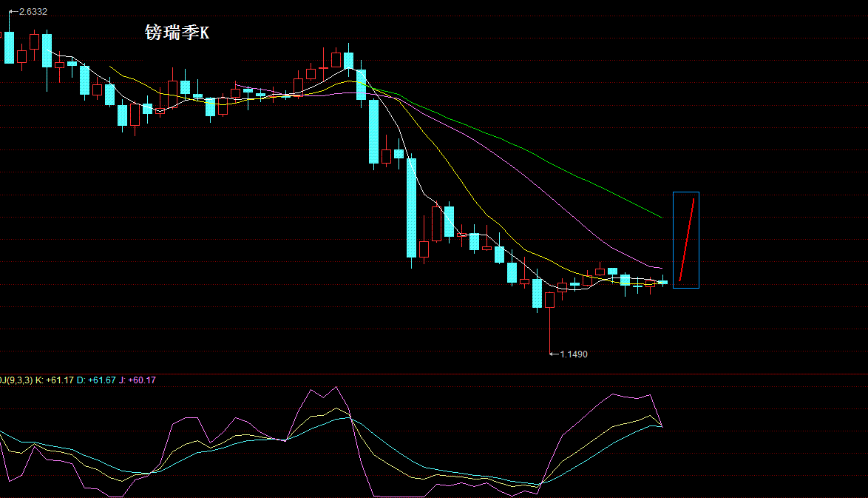Click the KDJ(9,3,3) indicator label
Screen dimensions: 868x498
point(16,380)
